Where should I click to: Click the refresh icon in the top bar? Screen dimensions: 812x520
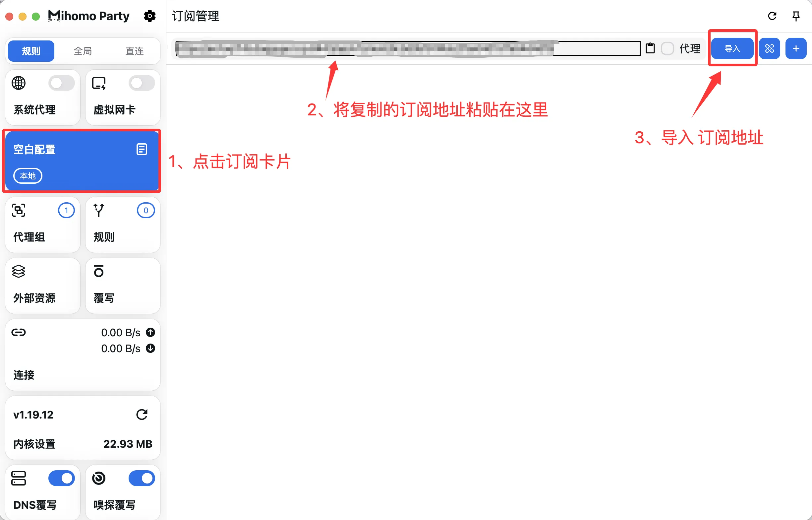pos(772,16)
